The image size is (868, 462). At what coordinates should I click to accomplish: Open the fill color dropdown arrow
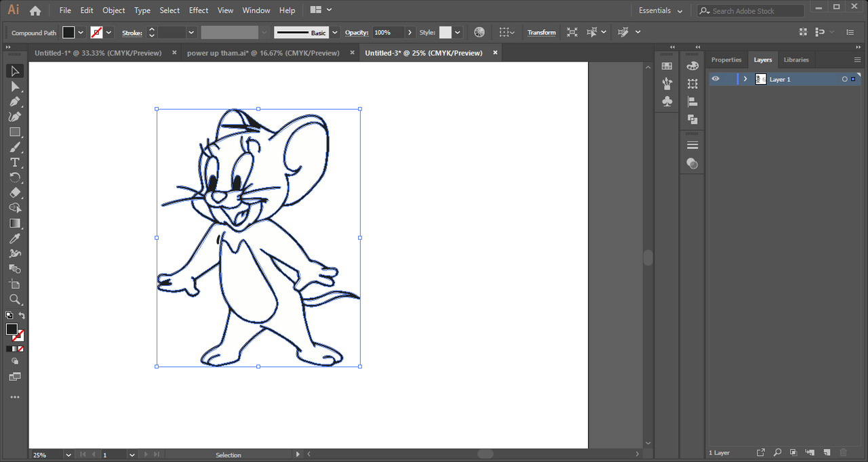81,33
